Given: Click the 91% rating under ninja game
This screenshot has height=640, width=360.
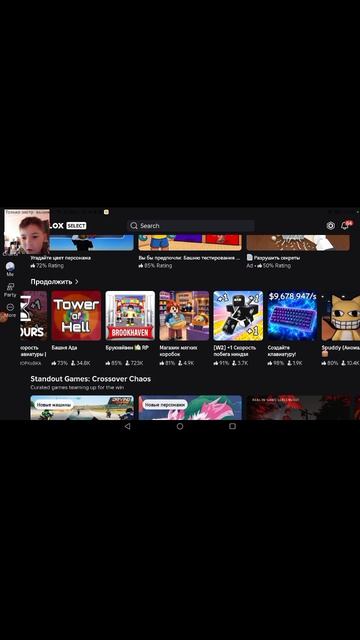Looking at the screenshot, I should (x=222, y=363).
